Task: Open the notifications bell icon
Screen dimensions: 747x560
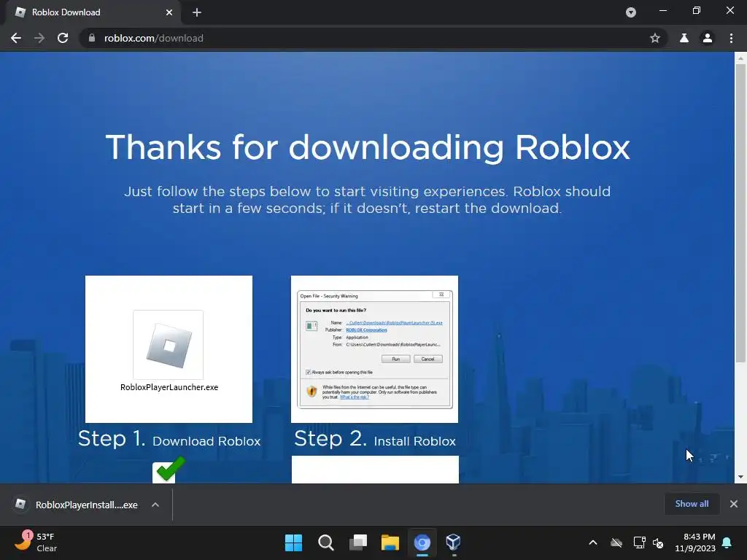Action: (727, 542)
